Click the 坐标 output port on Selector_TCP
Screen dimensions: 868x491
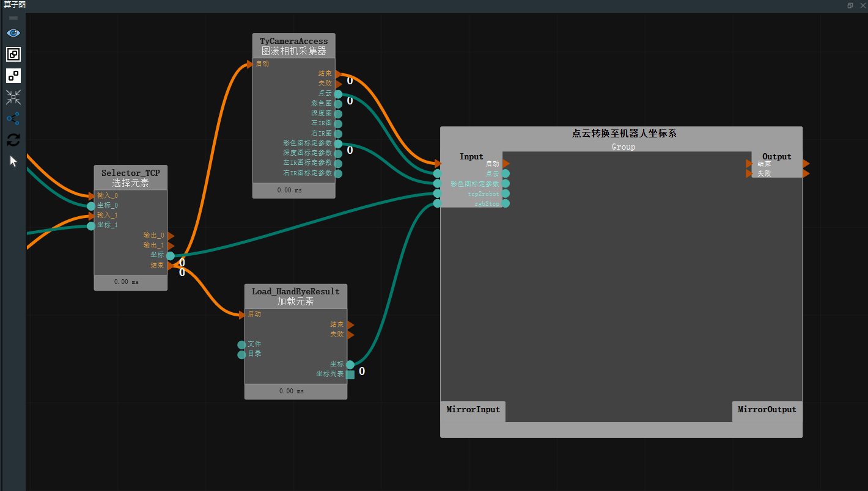[170, 256]
